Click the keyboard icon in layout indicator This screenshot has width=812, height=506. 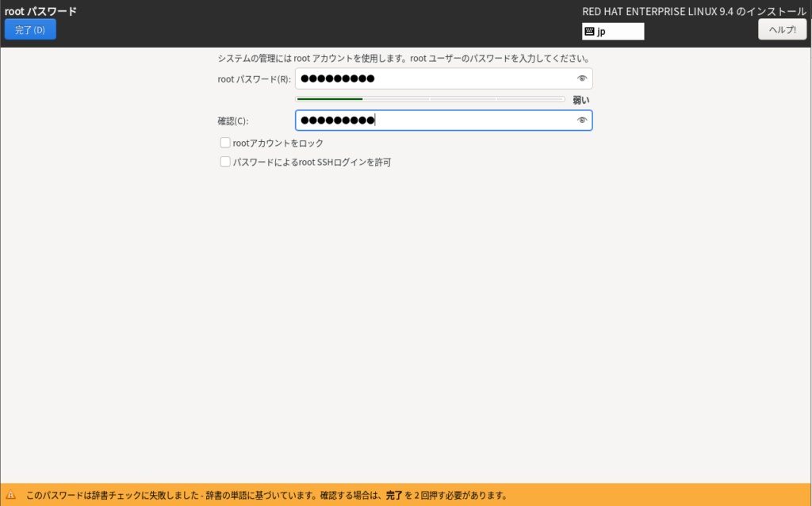(x=589, y=32)
